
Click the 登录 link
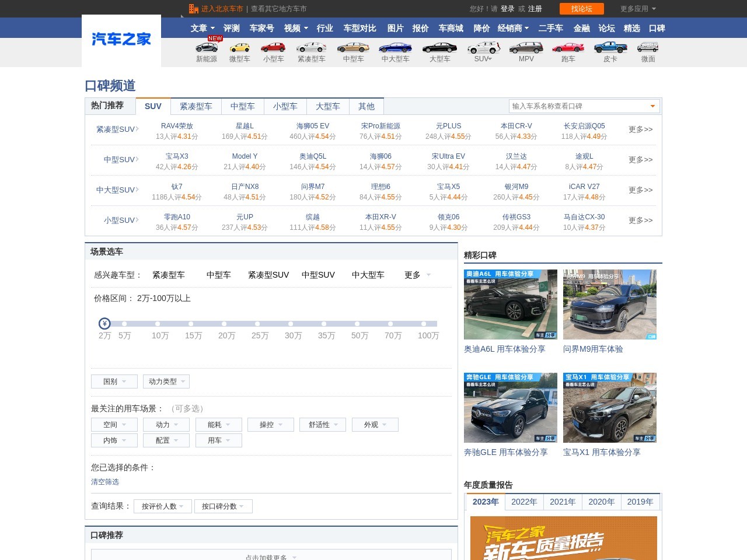coord(508,9)
